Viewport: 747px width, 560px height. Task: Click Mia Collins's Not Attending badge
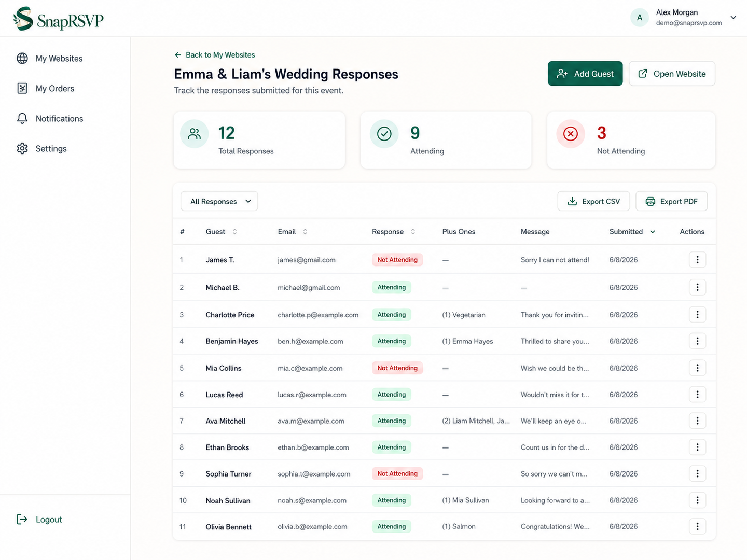pyautogui.click(x=397, y=368)
